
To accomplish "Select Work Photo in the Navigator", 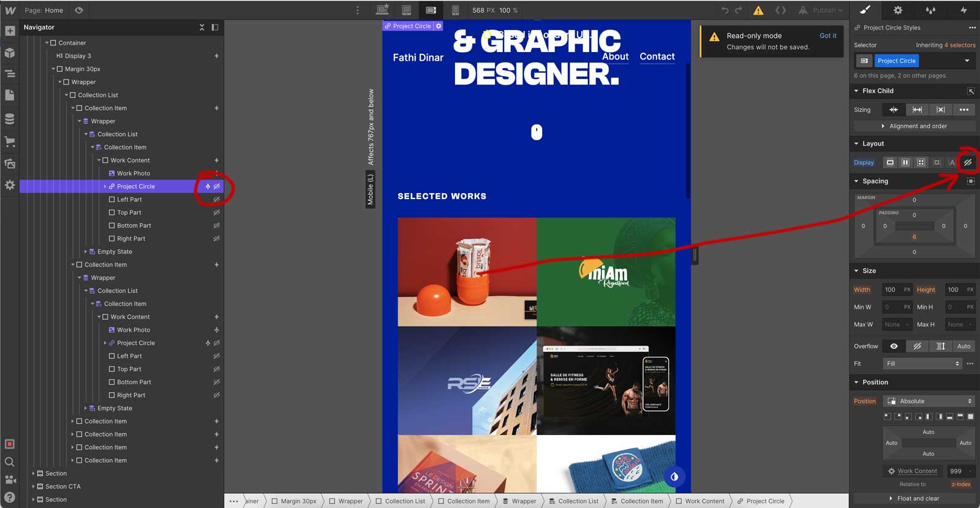I will click(133, 173).
